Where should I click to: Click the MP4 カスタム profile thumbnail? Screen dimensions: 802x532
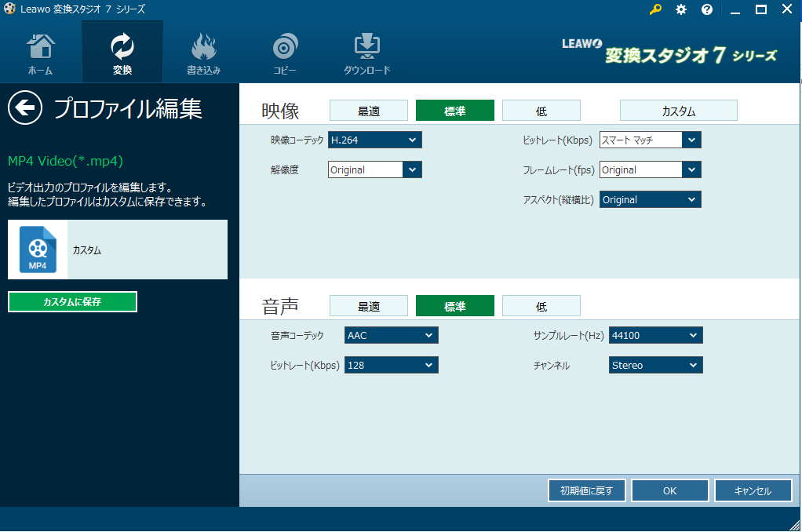click(38, 250)
